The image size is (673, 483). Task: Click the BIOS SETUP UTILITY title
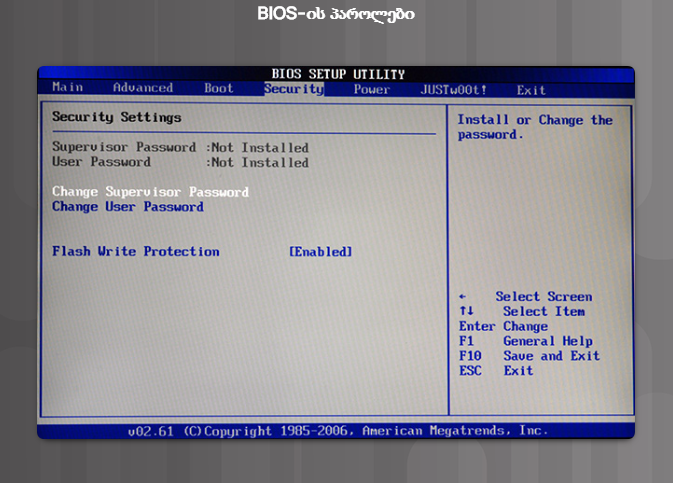point(338,74)
